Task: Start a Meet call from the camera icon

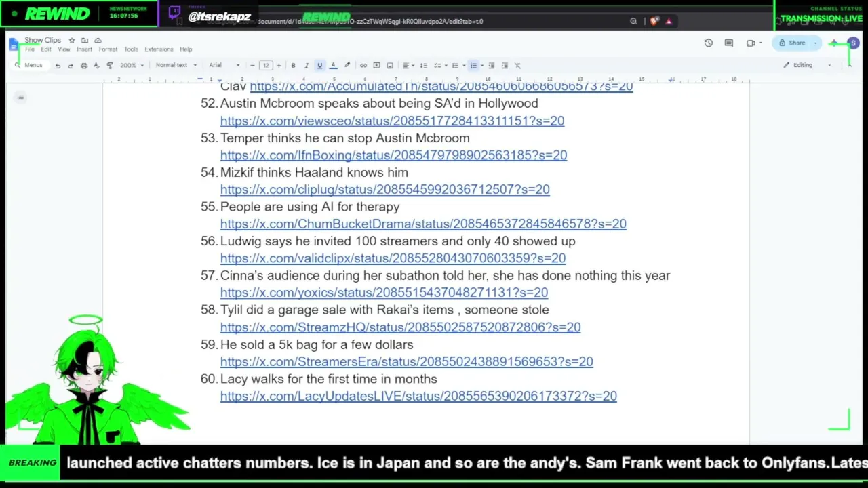Action: (x=751, y=43)
